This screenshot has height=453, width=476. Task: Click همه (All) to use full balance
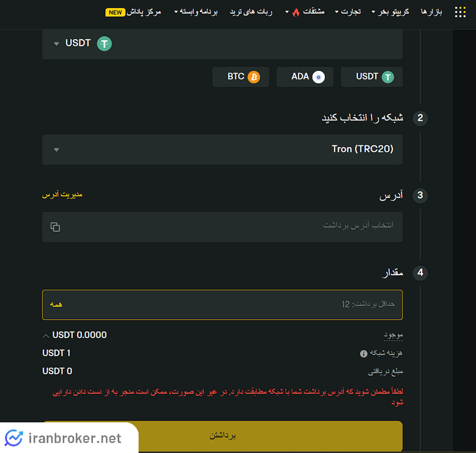coord(56,304)
